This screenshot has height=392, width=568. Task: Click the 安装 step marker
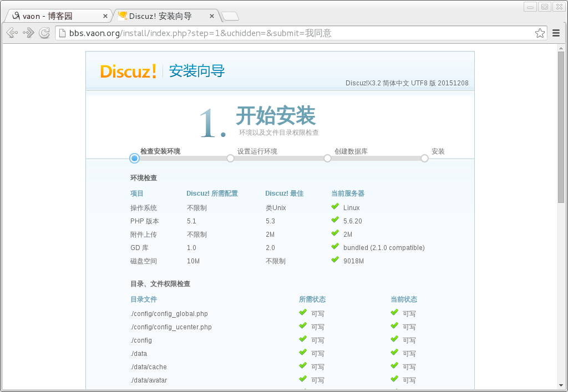[x=424, y=158]
